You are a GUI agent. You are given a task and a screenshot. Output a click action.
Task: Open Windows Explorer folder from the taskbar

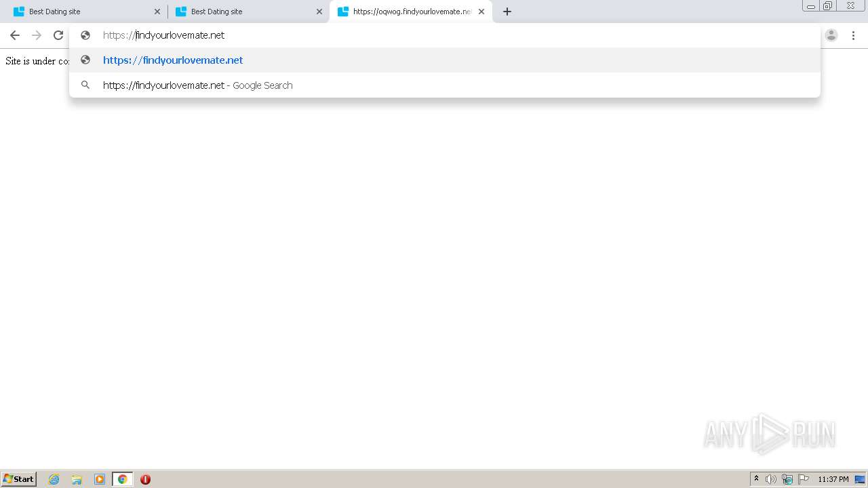(77, 479)
